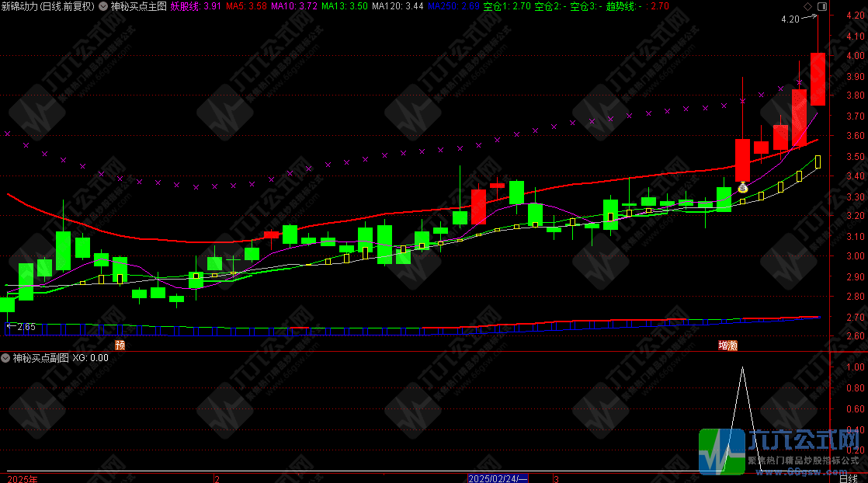Click the diamond icon at top right

click(807, 6)
